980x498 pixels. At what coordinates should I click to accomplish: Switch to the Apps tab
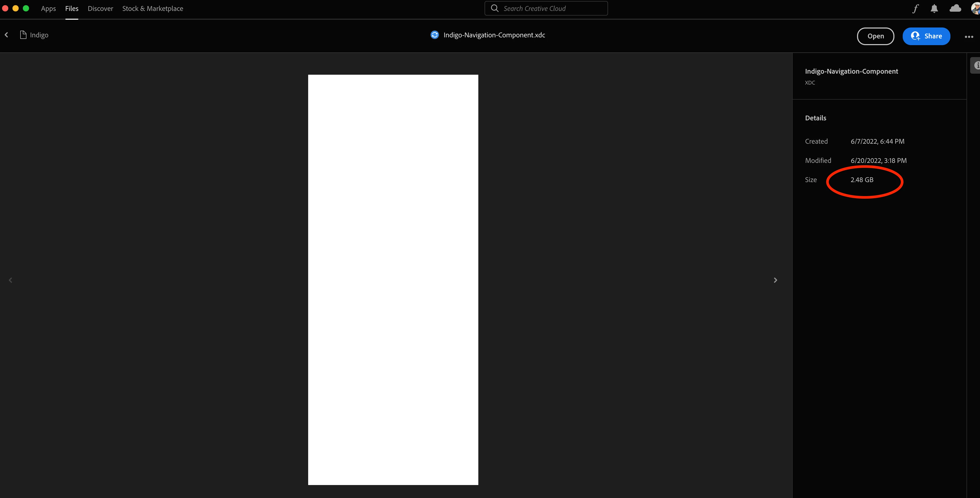pos(48,8)
